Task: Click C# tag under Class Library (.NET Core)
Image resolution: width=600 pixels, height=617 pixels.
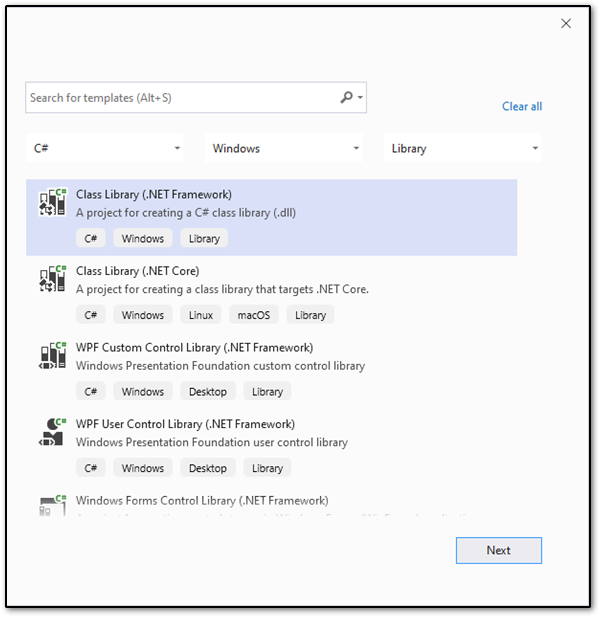Action: [91, 315]
